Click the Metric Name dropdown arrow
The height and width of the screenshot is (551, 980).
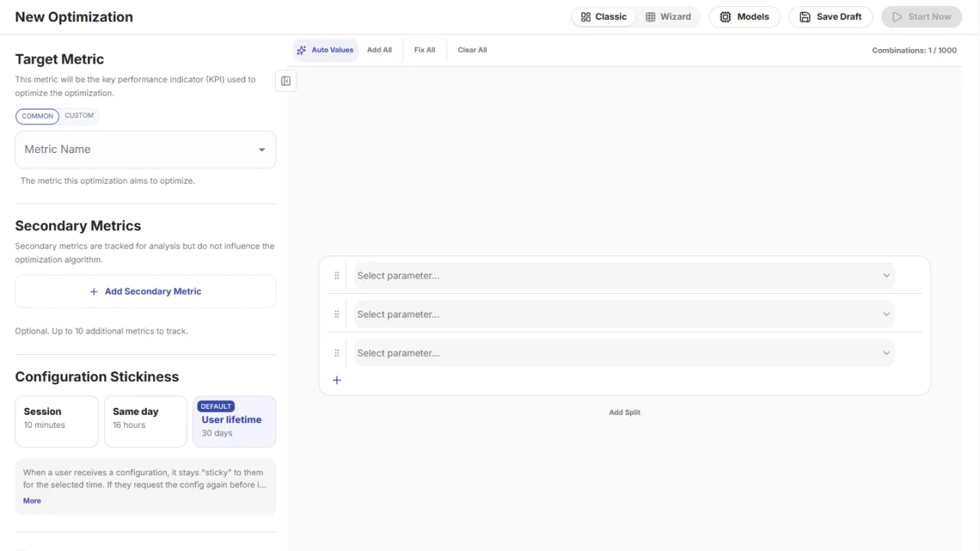(x=262, y=150)
